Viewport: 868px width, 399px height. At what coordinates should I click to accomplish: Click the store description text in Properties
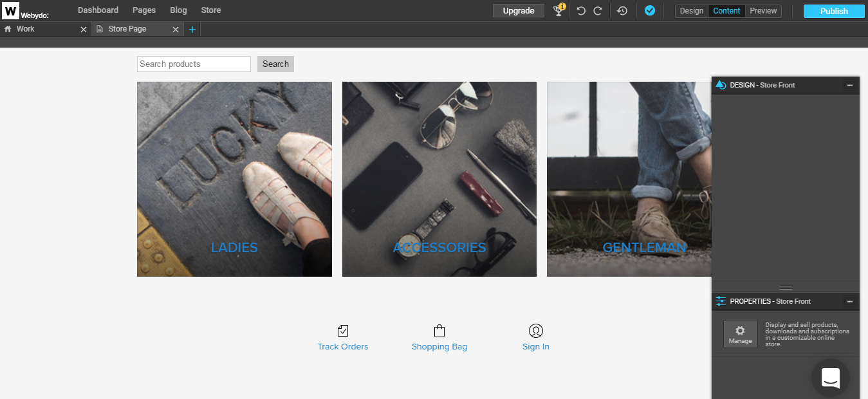coord(808,335)
